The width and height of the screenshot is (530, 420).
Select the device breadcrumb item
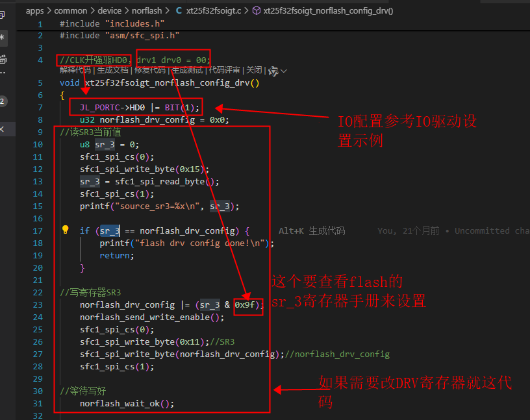tap(110, 11)
